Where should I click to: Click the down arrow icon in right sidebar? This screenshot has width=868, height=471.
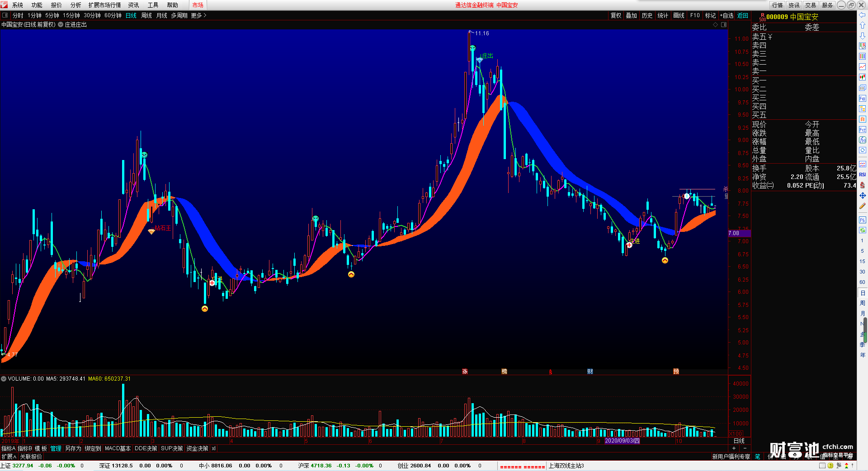862,36
